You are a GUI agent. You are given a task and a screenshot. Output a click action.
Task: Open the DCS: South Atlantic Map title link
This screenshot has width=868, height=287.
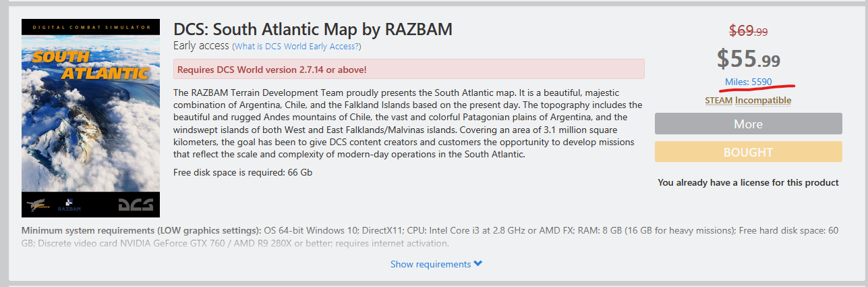click(x=313, y=29)
